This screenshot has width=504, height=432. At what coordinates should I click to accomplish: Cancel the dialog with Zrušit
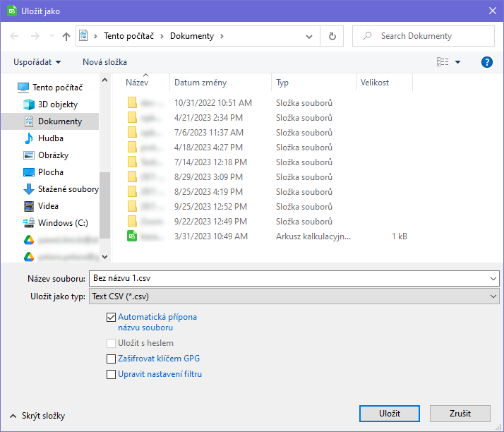460,414
